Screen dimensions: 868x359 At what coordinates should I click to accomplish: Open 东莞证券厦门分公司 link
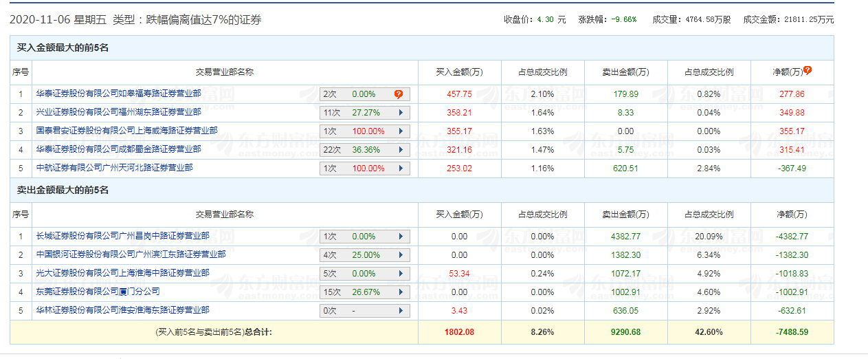click(98, 292)
